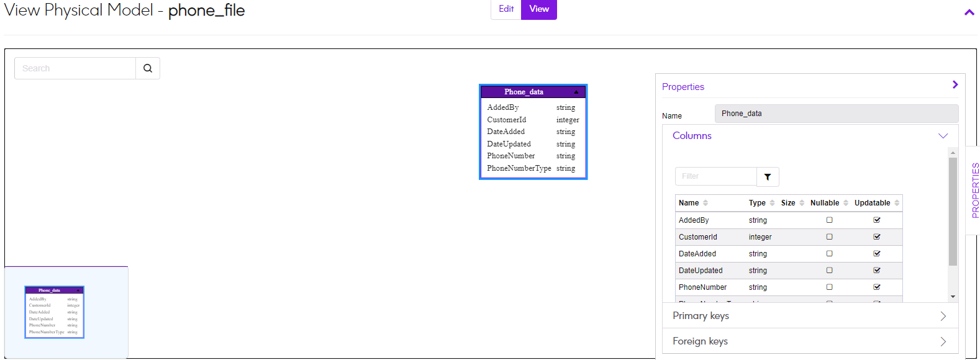Toggle Nullable checkbox for CustomerId

[x=829, y=236]
